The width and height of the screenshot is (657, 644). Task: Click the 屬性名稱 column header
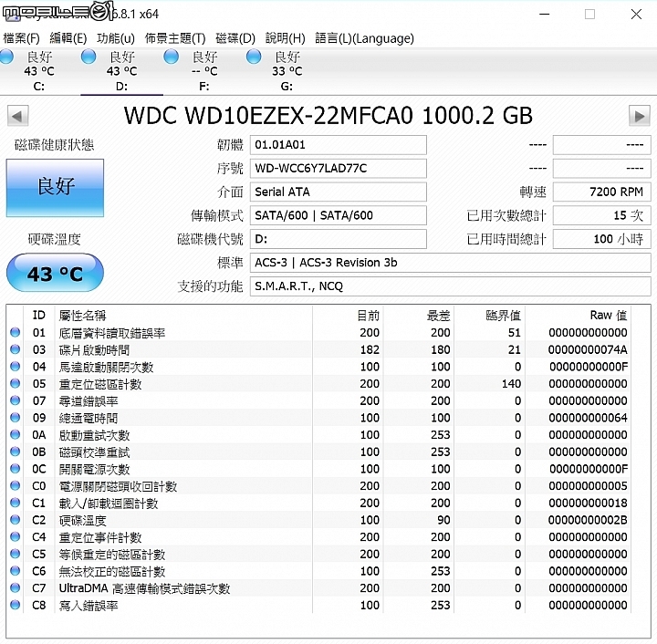183,315
